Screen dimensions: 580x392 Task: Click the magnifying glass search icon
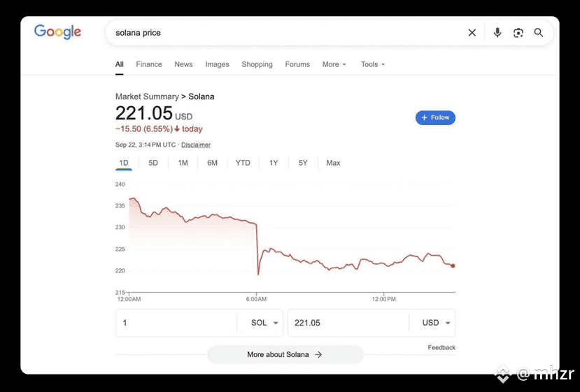pyautogui.click(x=539, y=33)
